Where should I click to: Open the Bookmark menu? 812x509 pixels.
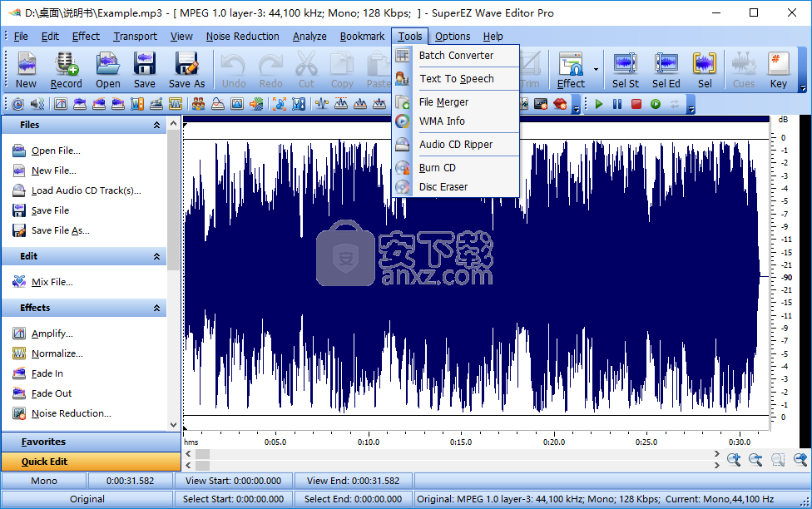[x=362, y=37]
